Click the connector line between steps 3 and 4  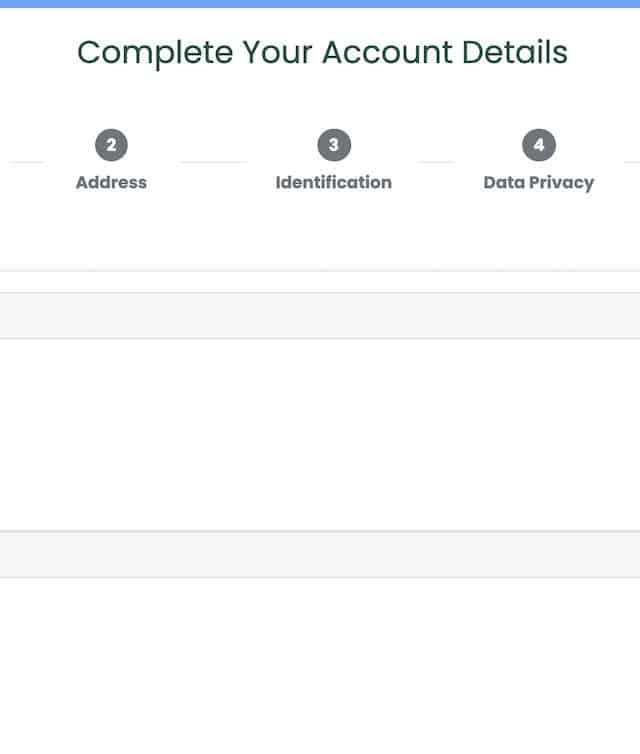click(x=435, y=161)
